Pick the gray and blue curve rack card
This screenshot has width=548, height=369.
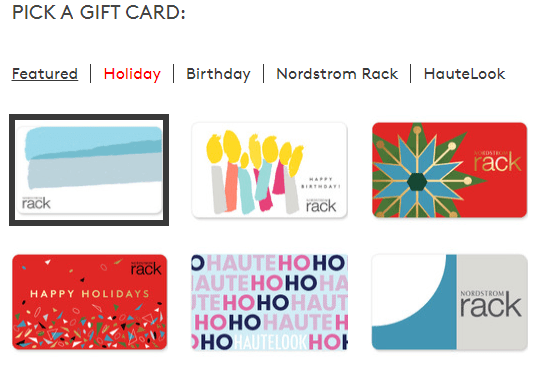click(x=449, y=302)
